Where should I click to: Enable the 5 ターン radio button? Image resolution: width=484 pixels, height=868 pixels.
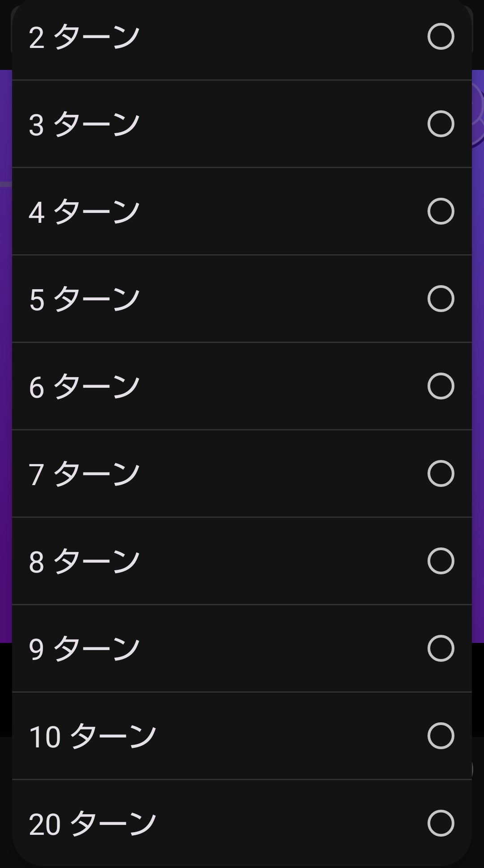pyautogui.click(x=441, y=299)
